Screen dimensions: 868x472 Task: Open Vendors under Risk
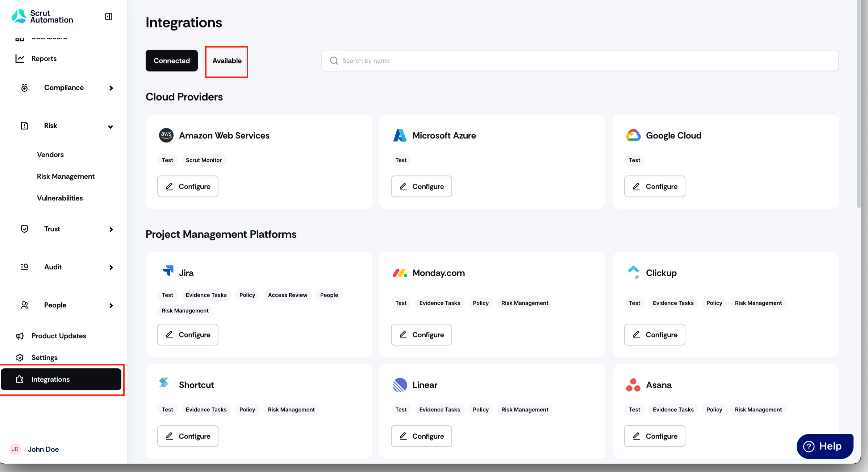click(x=50, y=154)
